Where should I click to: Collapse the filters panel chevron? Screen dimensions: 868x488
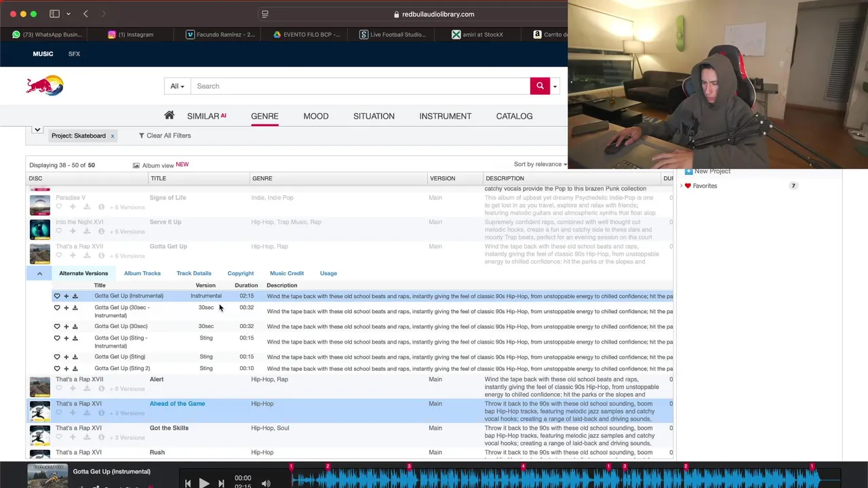coord(37,129)
